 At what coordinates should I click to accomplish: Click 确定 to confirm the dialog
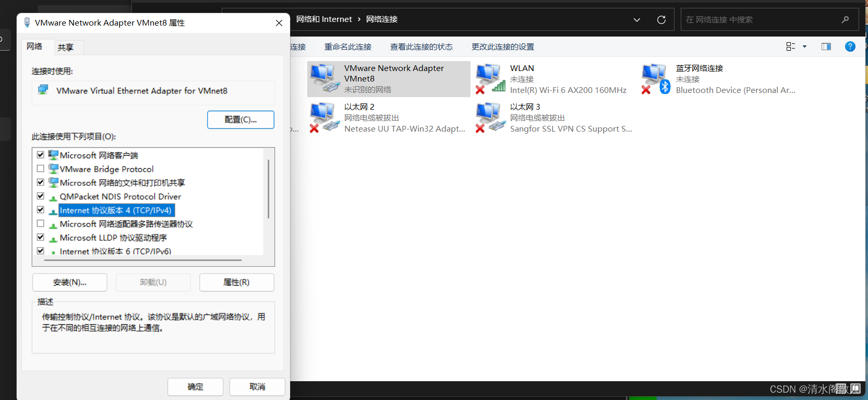tap(196, 387)
